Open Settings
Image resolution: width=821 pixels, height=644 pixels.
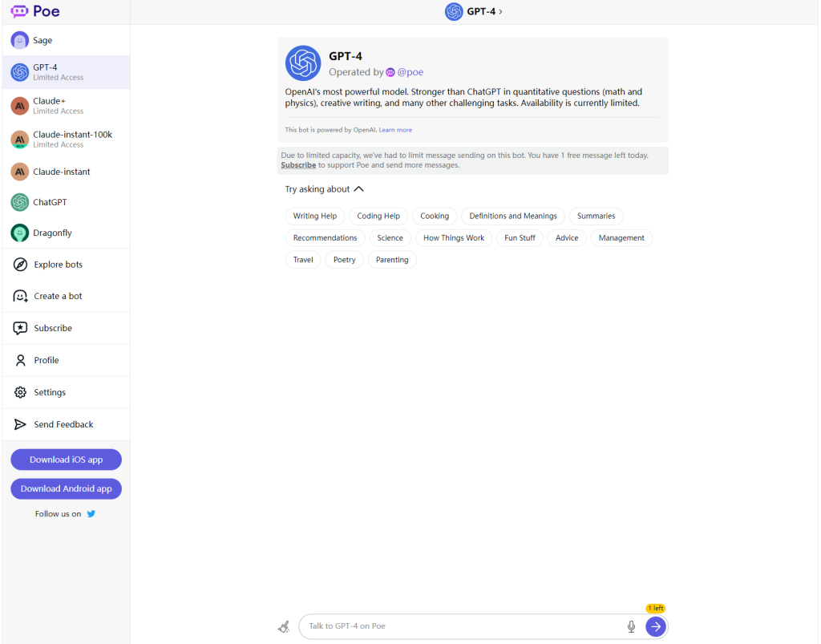tap(66, 392)
